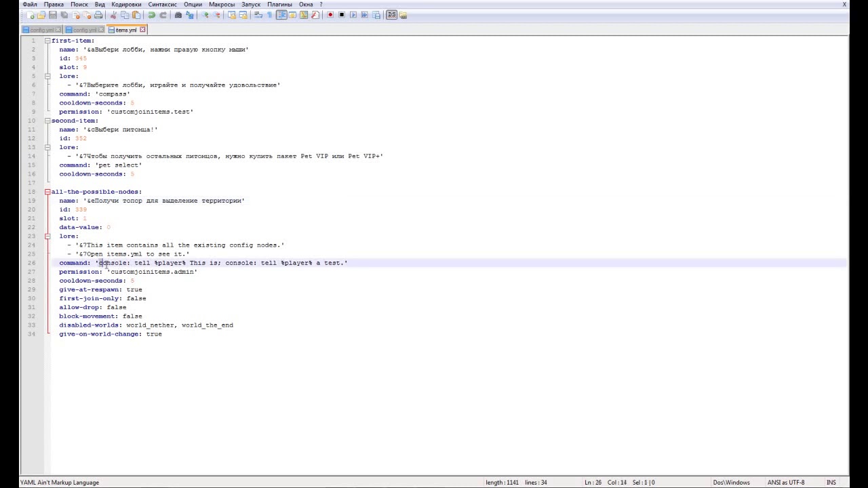Collapse the all-the-possible-nodes fold marker
This screenshot has width=868, height=488.
click(x=47, y=192)
